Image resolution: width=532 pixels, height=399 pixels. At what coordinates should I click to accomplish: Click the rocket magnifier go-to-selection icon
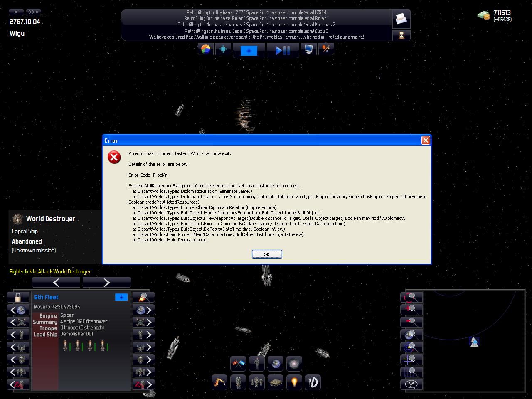point(144,297)
